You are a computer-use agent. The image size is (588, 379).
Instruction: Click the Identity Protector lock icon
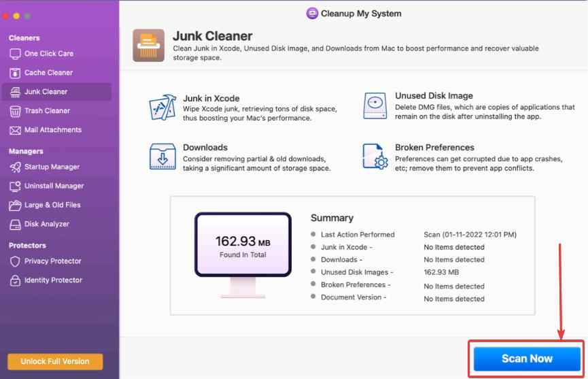pyautogui.click(x=15, y=280)
